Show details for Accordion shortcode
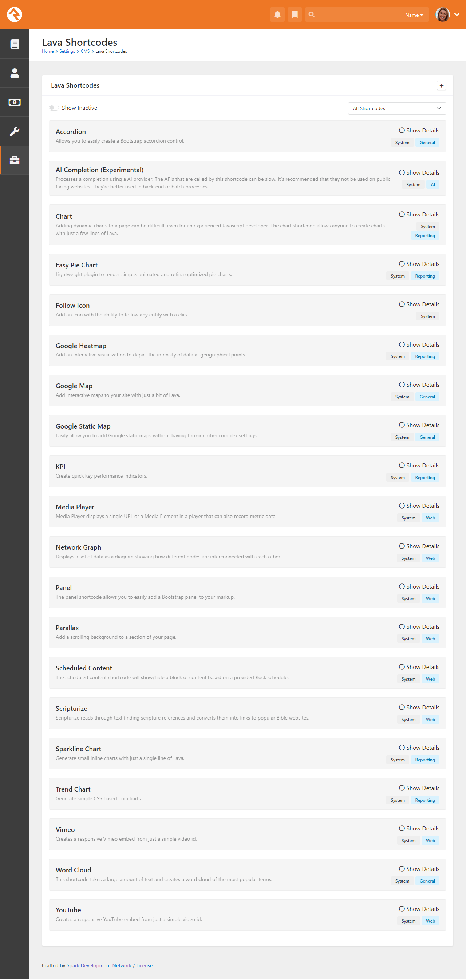Screen dimensions: 466x980 419,131
